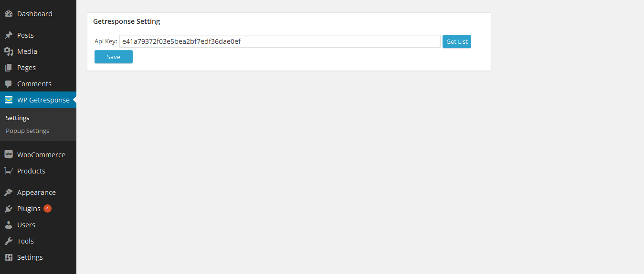Click the Posts pushpin icon
The width and height of the screenshot is (644, 274).
coord(9,35)
